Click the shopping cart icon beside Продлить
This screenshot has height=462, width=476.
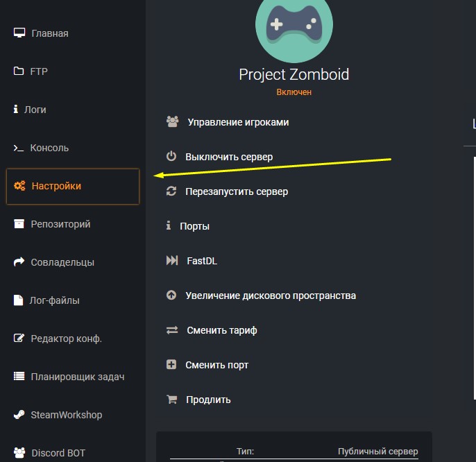(x=172, y=400)
